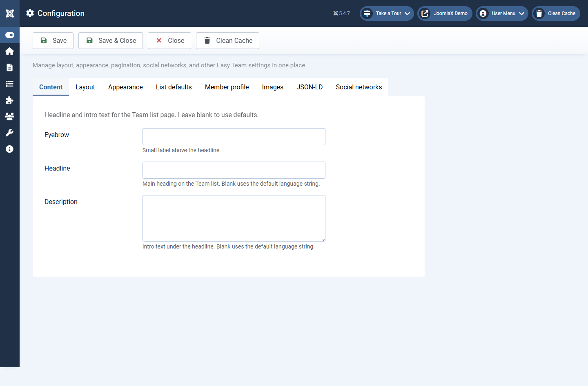Open the Social networks tab
This screenshot has height=386, width=588.
(359, 87)
